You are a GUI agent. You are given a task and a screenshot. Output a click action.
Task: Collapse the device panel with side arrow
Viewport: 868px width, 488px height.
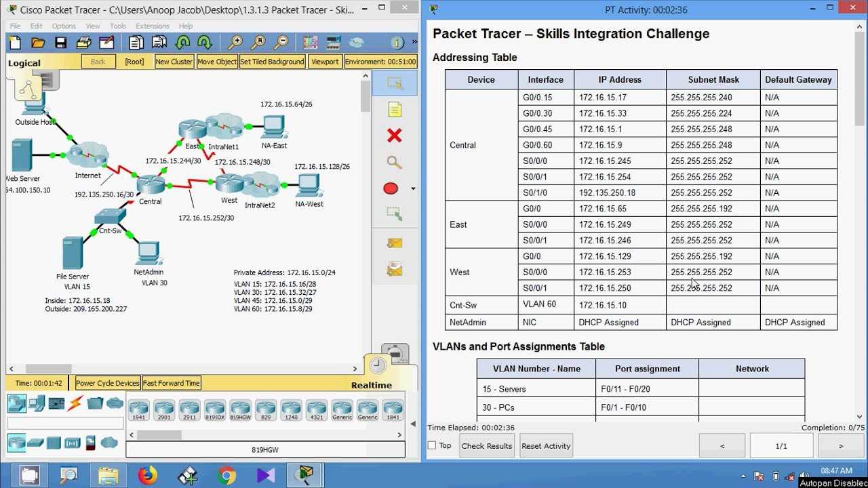pos(413,424)
